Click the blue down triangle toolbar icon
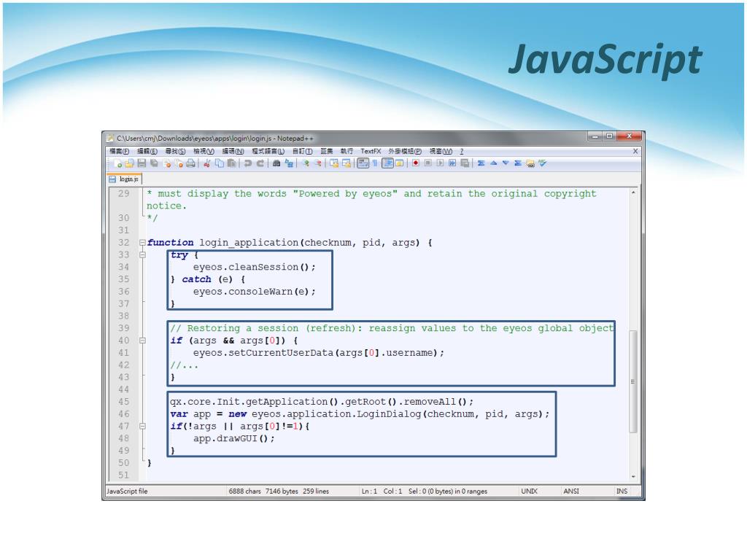 point(506,163)
